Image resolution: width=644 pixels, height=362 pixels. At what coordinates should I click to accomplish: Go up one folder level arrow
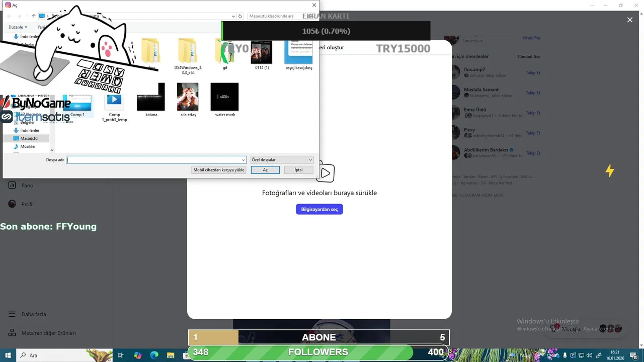(x=34, y=16)
